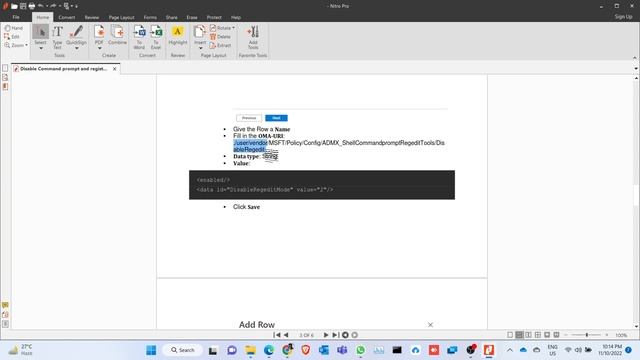Go to the last page
Screen dimensions: 640x360
click(335, 335)
